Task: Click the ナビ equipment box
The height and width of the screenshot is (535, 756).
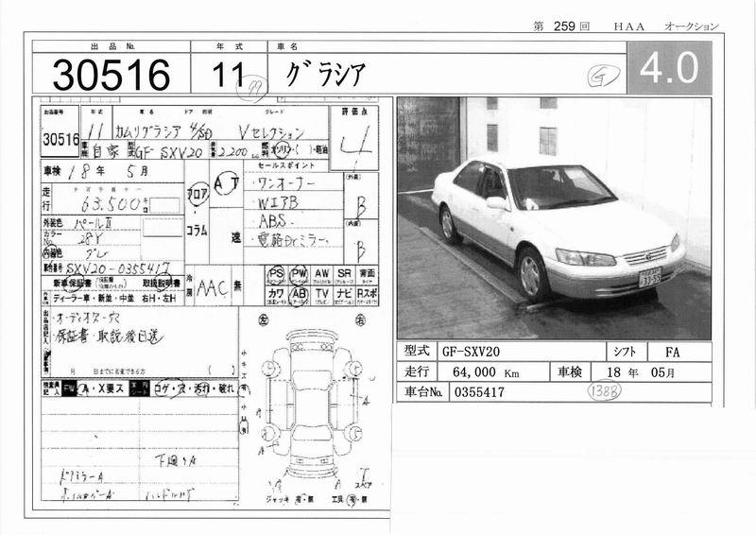Action: coord(344,296)
